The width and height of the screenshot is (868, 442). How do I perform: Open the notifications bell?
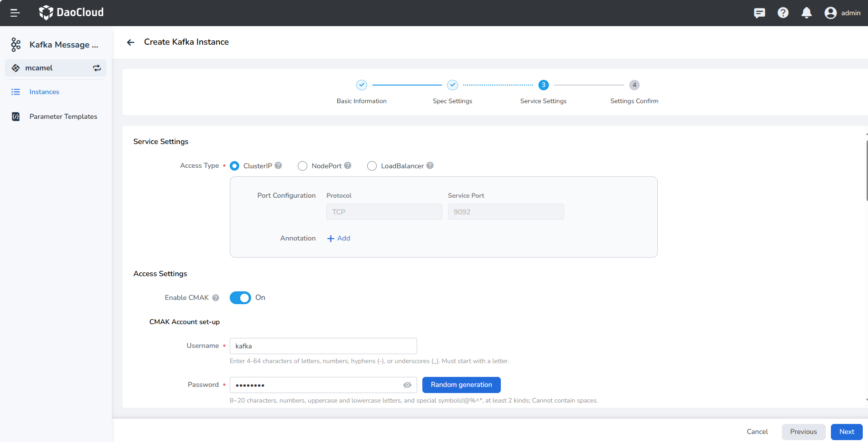tap(806, 13)
